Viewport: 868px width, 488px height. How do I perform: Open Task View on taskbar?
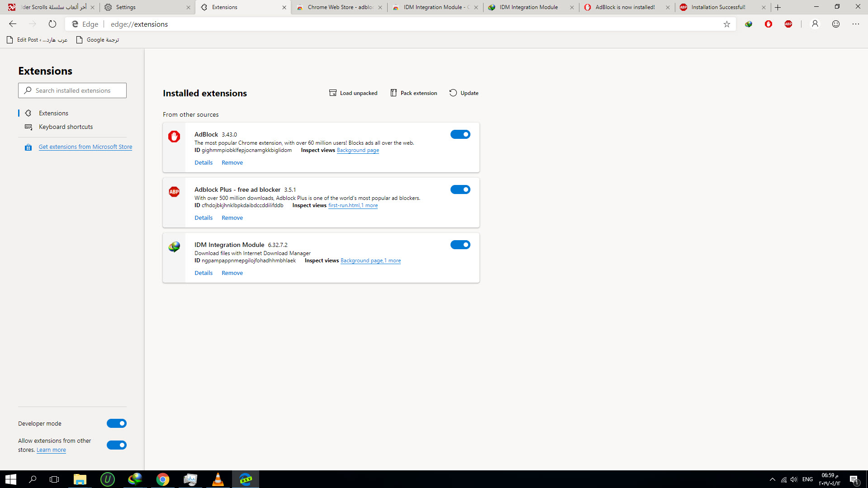[54, 479]
